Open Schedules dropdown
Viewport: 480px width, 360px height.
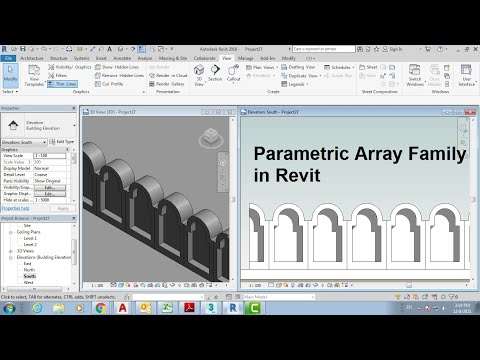[x=339, y=67]
